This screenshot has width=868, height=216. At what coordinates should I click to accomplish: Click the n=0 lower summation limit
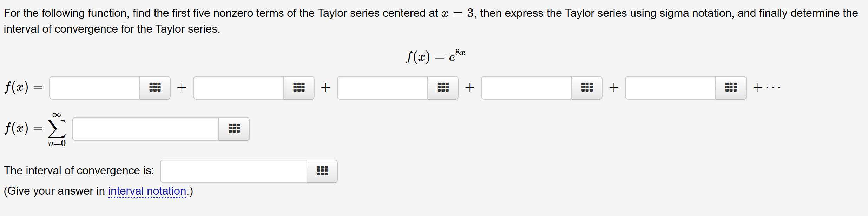tap(56, 144)
